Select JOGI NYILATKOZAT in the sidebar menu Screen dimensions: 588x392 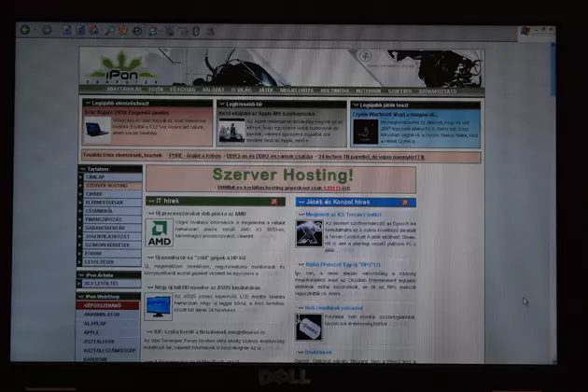point(111,237)
